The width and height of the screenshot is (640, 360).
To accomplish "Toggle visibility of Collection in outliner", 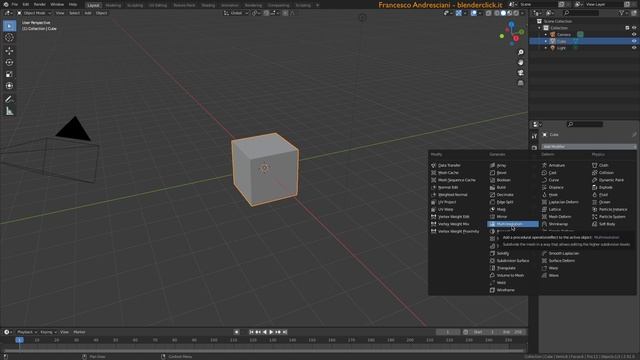I will tap(634, 28).
